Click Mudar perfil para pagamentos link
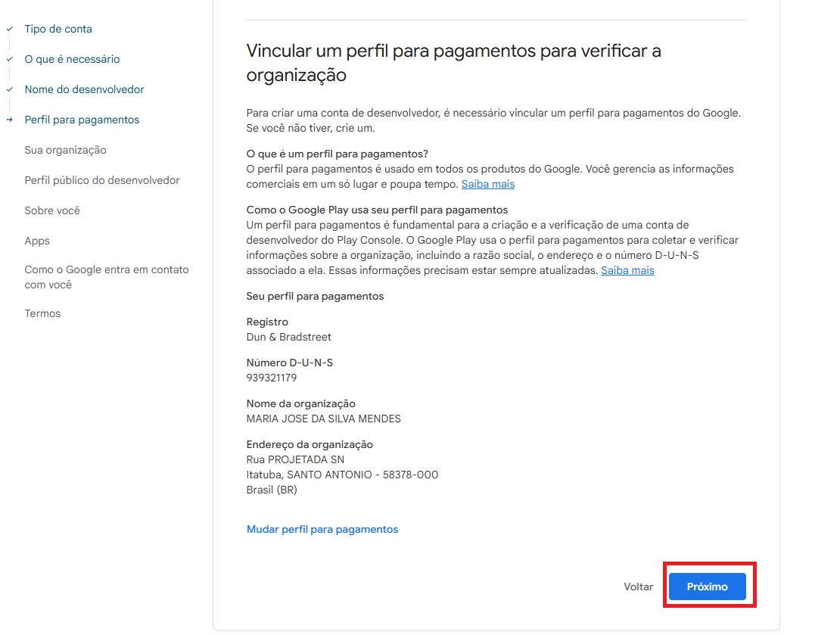This screenshot has width=840, height=635. (x=322, y=529)
